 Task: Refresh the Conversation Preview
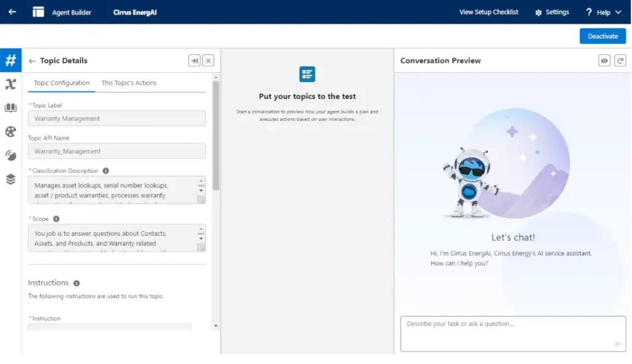point(620,60)
